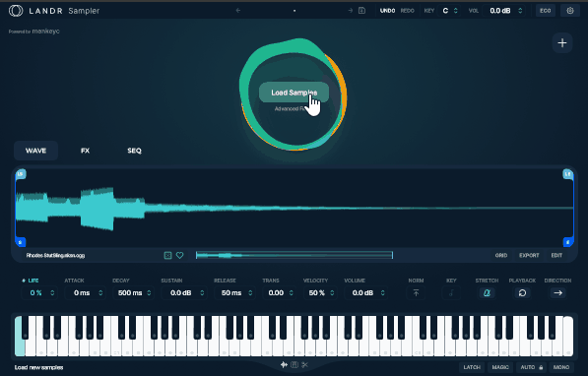Open the KEY selector showing C
This screenshot has height=376, width=588.
point(450,11)
